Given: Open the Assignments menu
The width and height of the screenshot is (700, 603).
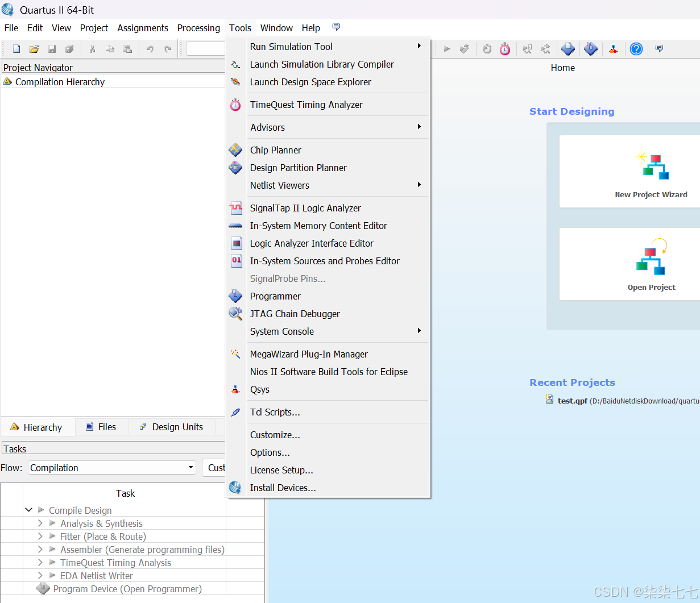Looking at the screenshot, I should tap(143, 28).
